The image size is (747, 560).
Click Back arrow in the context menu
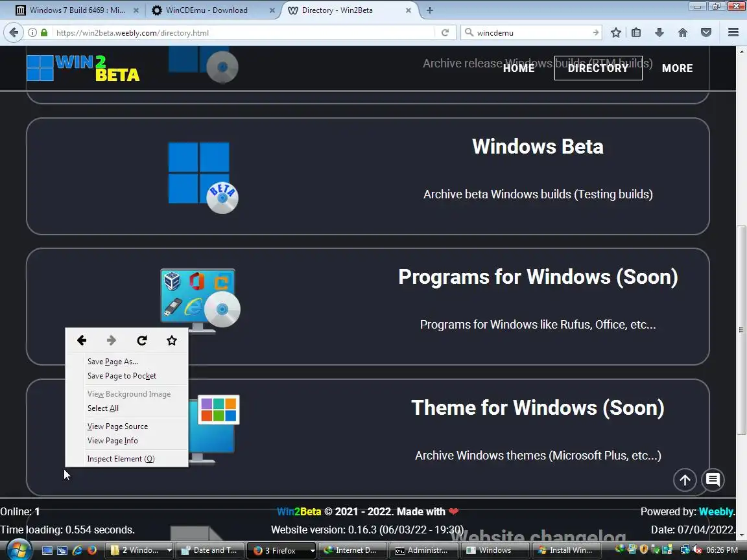click(82, 340)
